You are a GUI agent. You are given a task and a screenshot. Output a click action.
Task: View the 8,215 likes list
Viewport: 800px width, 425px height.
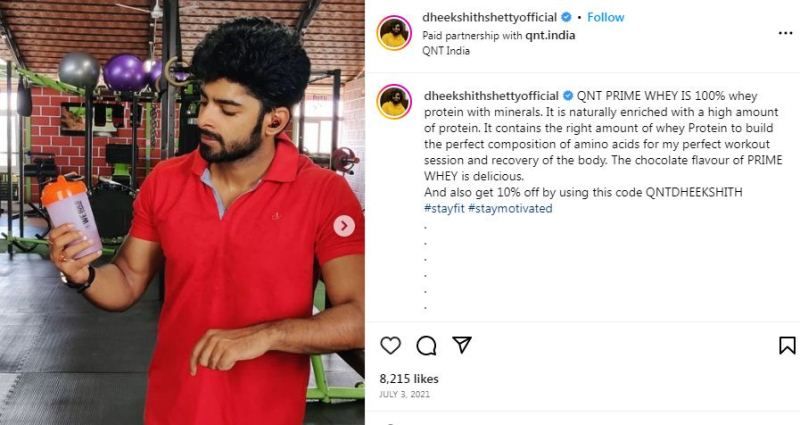(409, 379)
